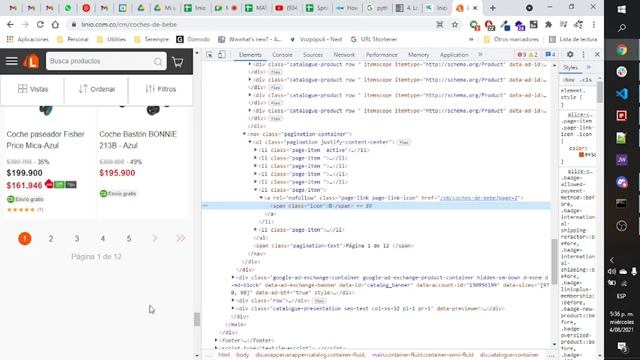Click Chrome icon in taskbar

pyautogui.click(x=622, y=50)
